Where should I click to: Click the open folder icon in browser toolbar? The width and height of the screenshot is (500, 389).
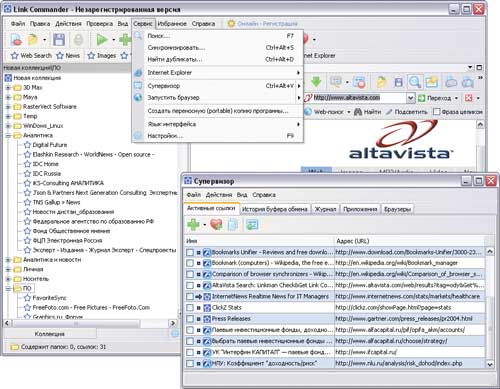[x=381, y=82]
